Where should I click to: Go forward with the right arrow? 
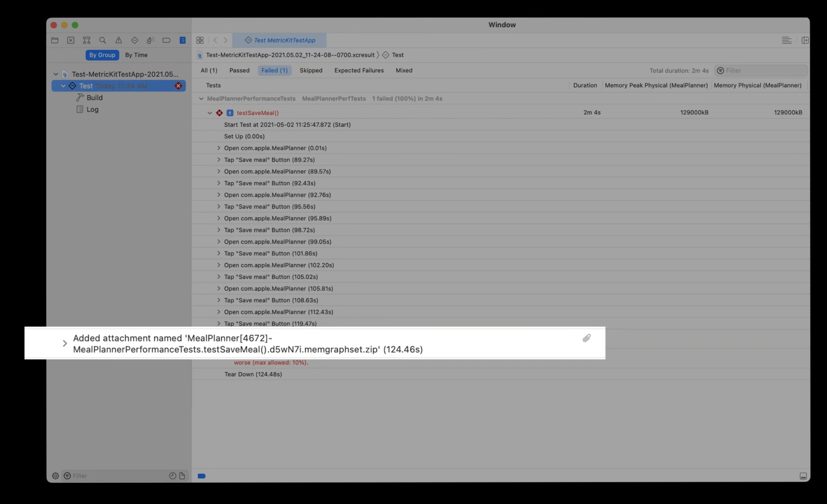pyautogui.click(x=225, y=40)
